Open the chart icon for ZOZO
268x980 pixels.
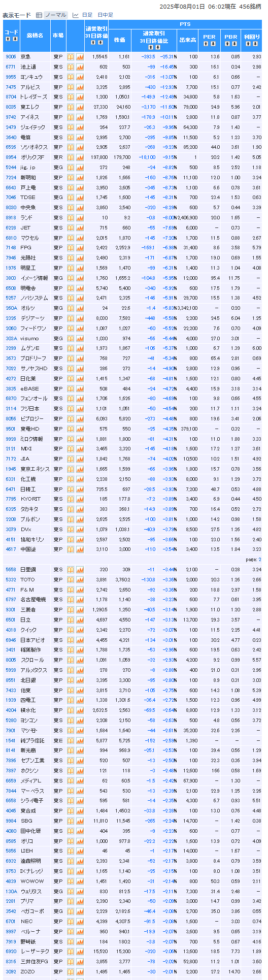[80, 972]
